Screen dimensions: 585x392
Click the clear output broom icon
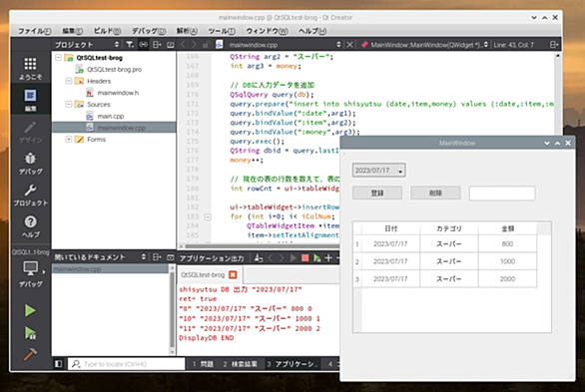[x=259, y=258]
